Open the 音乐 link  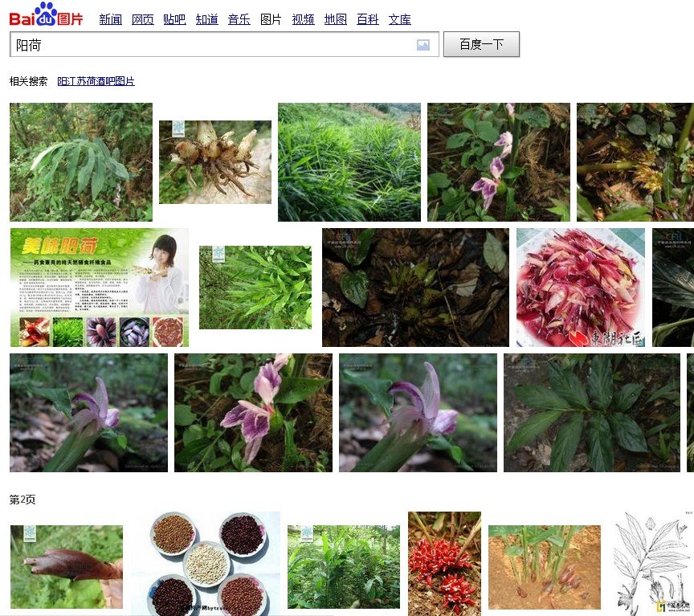click(239, 19)
